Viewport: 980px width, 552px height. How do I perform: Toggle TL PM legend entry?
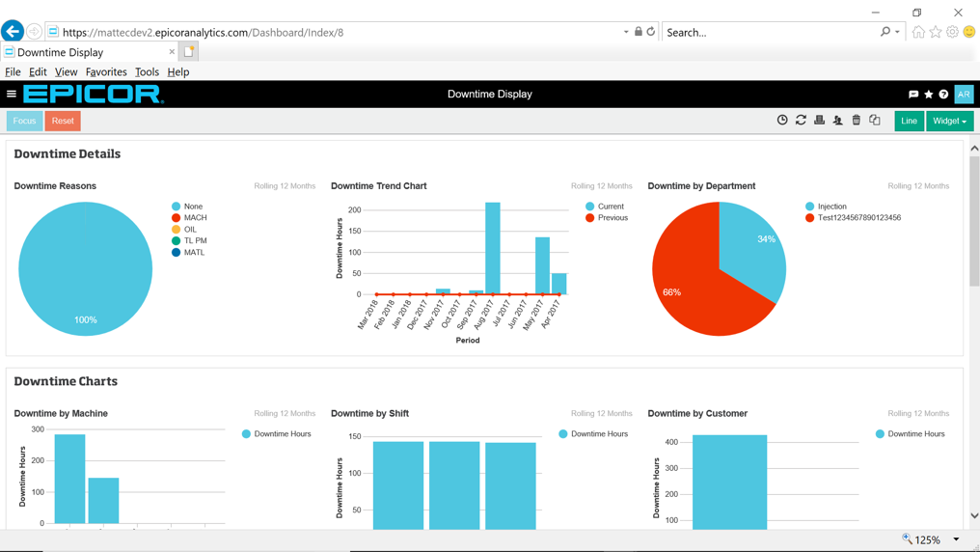189,240
